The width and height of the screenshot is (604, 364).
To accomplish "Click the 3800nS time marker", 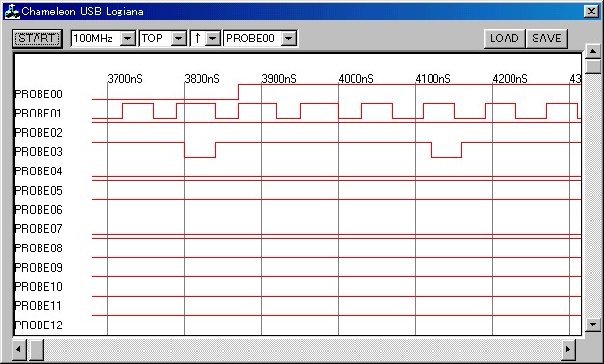I will coord(202,79).
